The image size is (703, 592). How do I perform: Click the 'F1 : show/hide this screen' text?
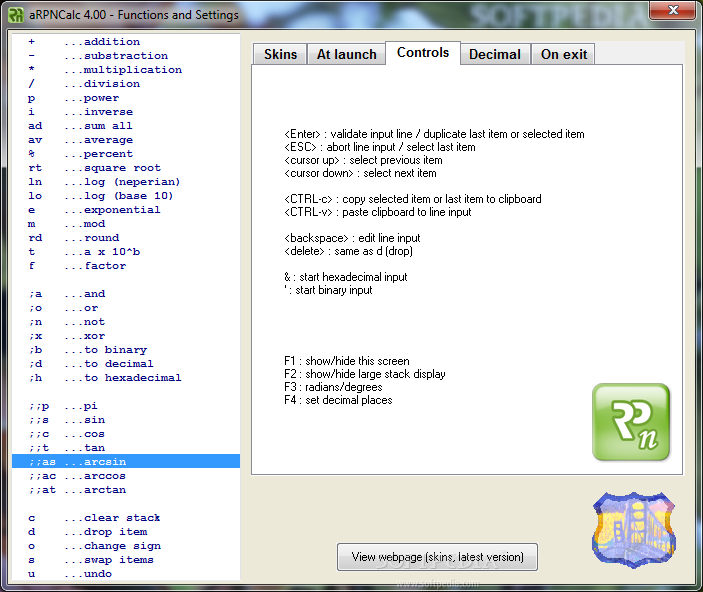pos(347,361)
